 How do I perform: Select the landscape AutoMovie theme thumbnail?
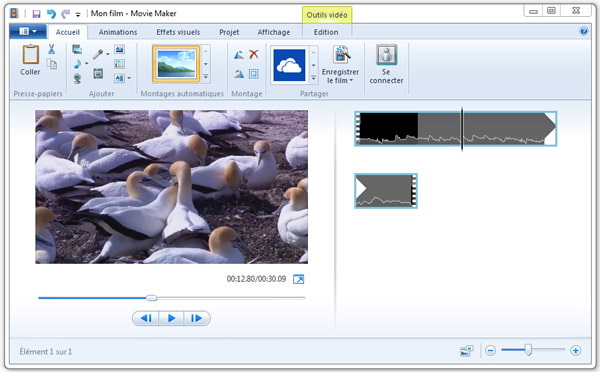(176, 64)
